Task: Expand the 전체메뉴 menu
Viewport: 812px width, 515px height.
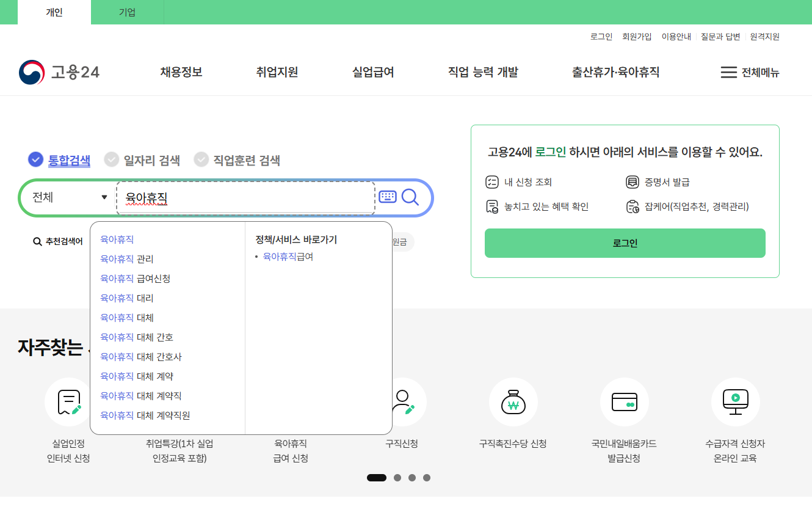Action: point(749,71)
